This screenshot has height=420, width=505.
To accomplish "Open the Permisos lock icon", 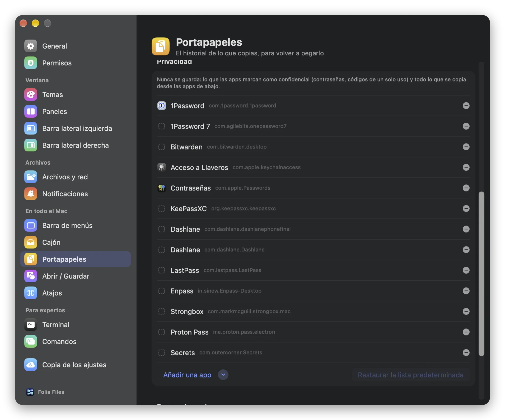I will pos(31,63).
